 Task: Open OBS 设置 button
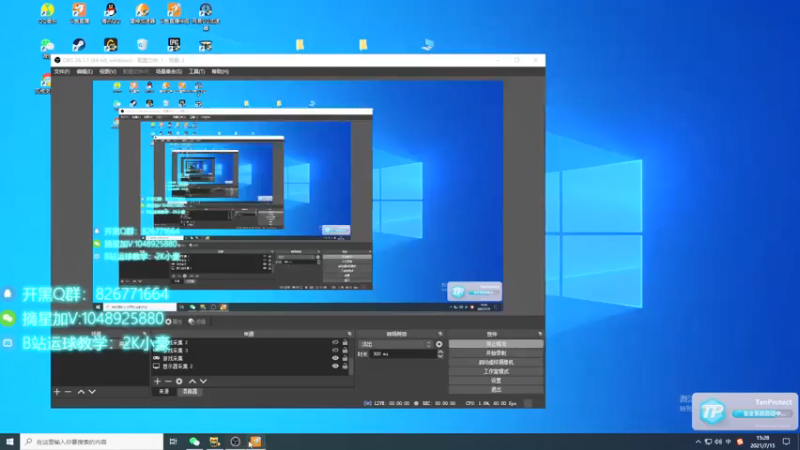(496, 381)
